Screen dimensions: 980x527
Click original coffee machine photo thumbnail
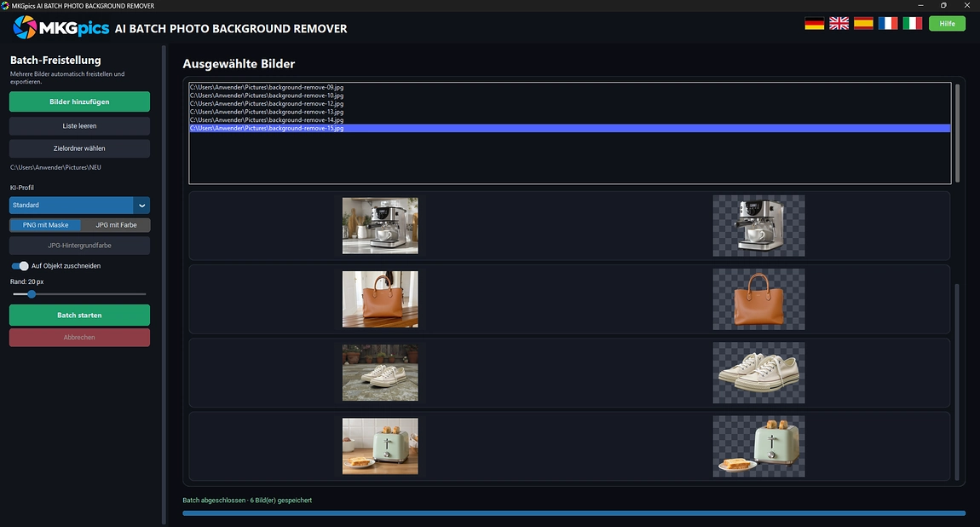coord(380,226)
